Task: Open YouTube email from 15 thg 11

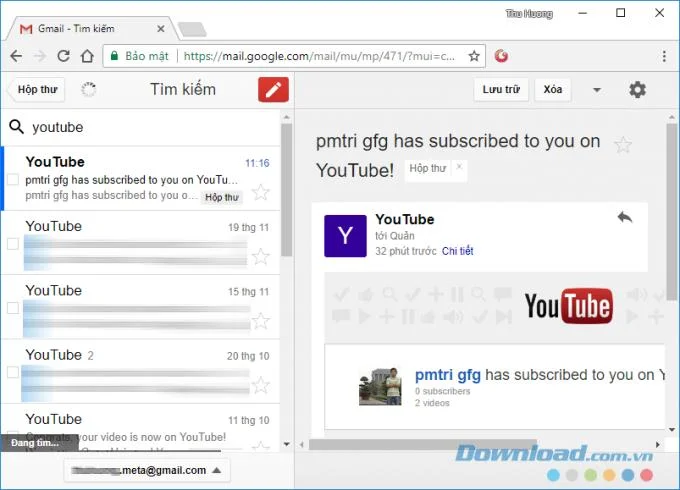Action: coord(141,307)
